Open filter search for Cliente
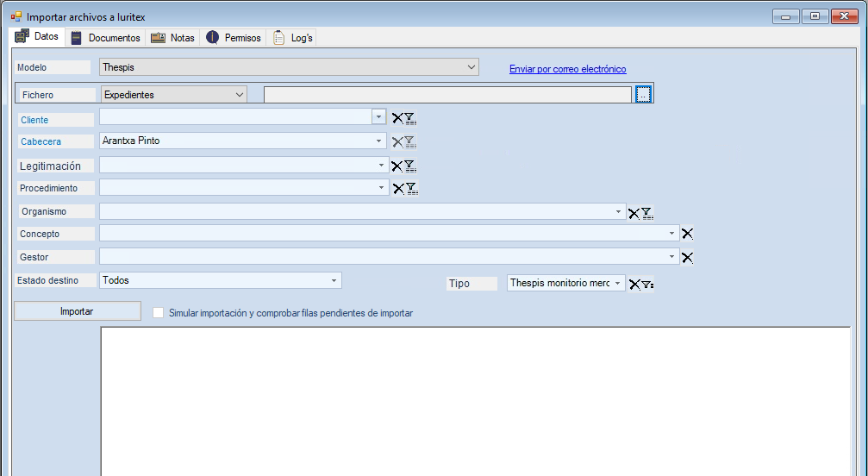868x476 pixels. coord(410,119)
